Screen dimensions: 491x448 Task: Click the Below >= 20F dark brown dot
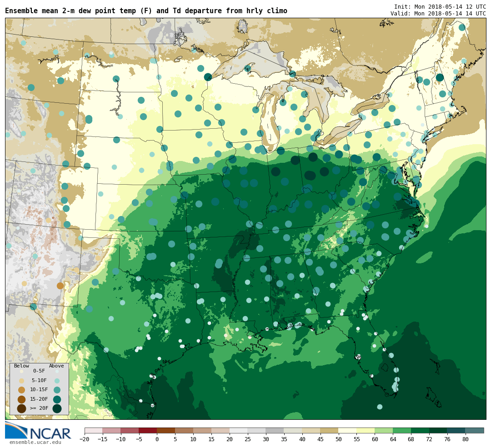pyautogui.click(x=21, y=409)
